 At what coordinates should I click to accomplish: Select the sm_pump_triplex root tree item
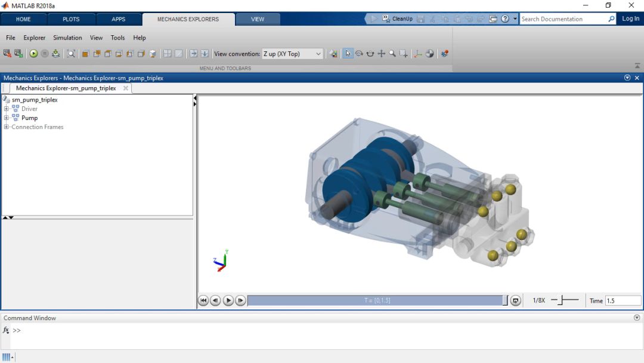[x=35, y=100]
